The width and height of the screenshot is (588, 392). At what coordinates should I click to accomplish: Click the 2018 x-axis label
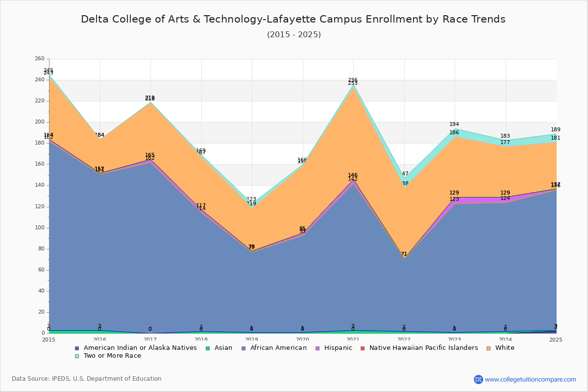[201, 340]
